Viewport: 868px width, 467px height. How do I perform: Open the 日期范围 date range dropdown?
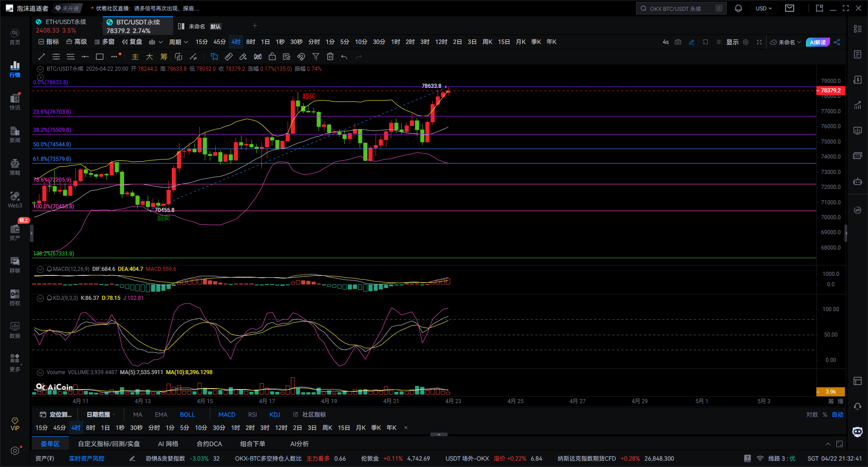coord(101,414)
